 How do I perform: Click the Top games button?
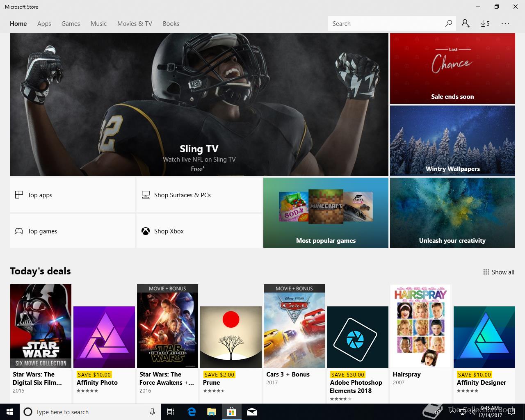coord(72,231)
